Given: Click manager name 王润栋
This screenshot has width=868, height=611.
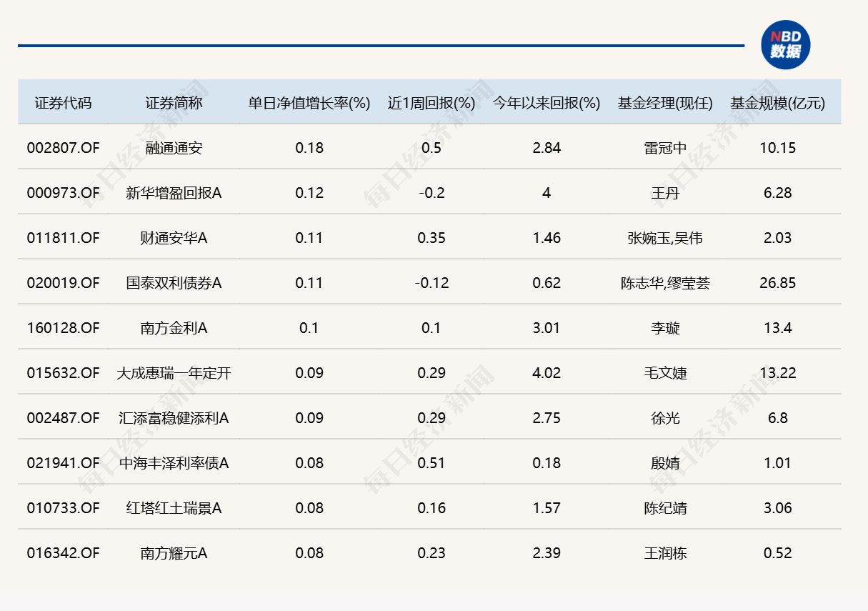Looking at the screenshot, I should point(665,553).
